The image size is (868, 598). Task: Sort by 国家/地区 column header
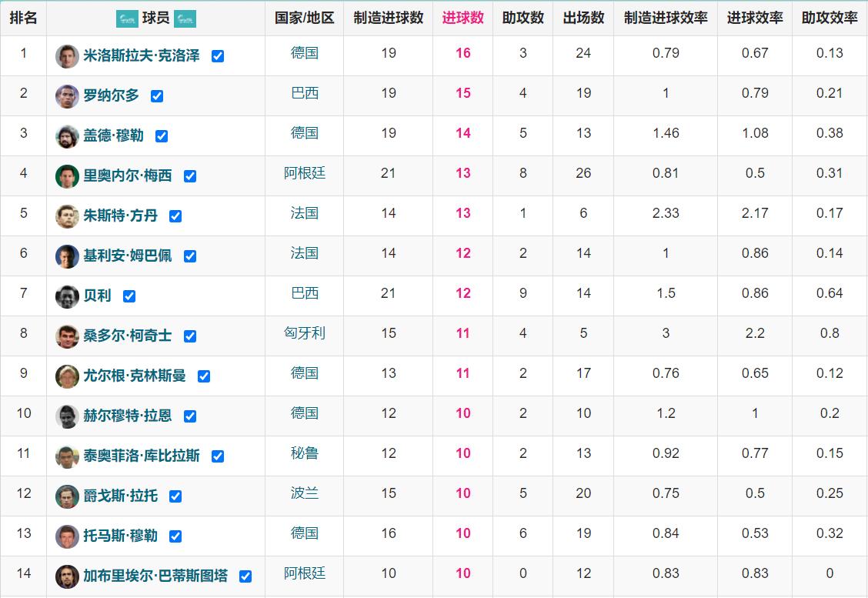pyautogui.click(x=305, y=18)
